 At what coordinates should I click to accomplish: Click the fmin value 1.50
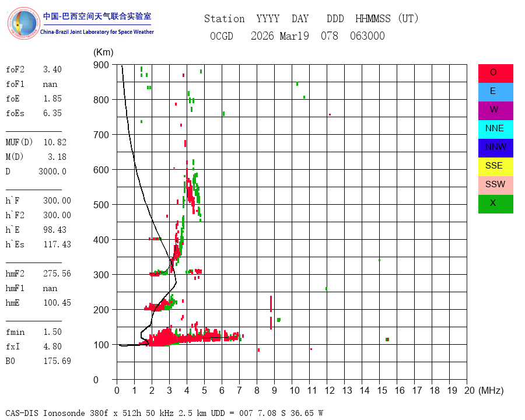(x=52, y=332)
